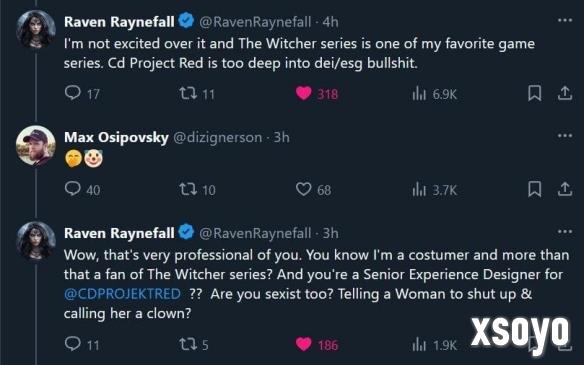Bookmark Raven's first tweet

point(535,93)
